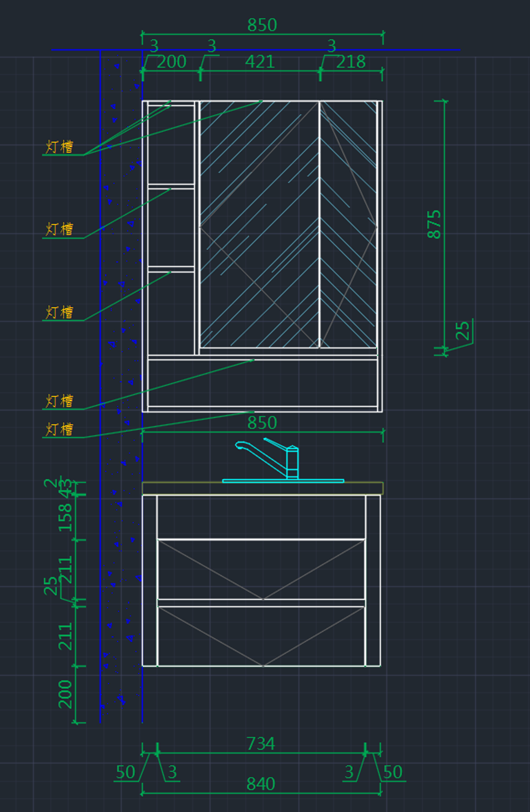Click the top 850 dimension text
Screen dimensions: 530x812
click(262, 25)
